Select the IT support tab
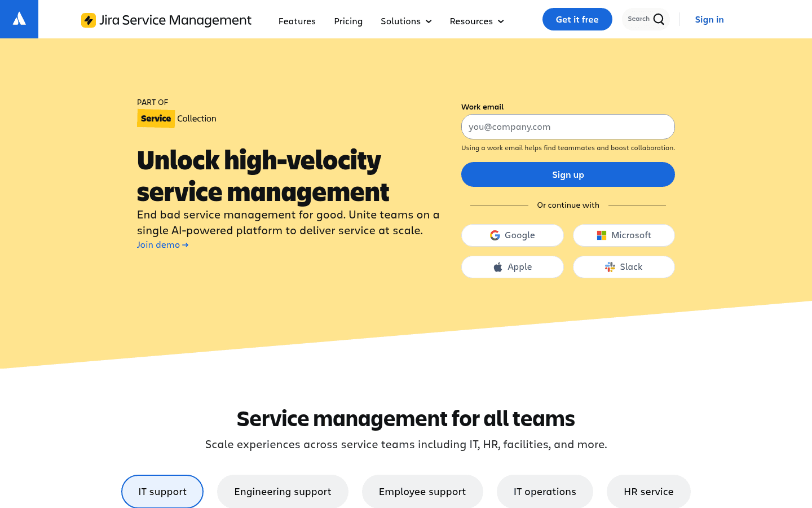812x508 pixels. (162, 492)
